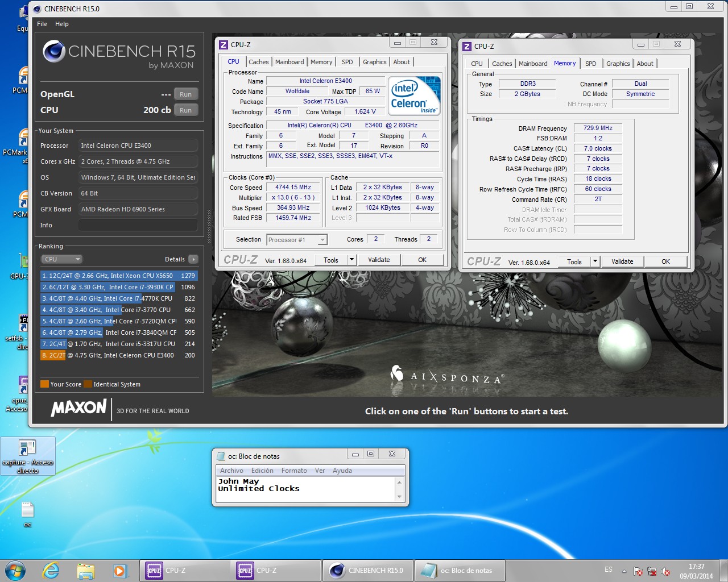Screen dimensions: 728x582
Task: Open Archivo menu in Bloc de notas
Action: pos(231,471)
